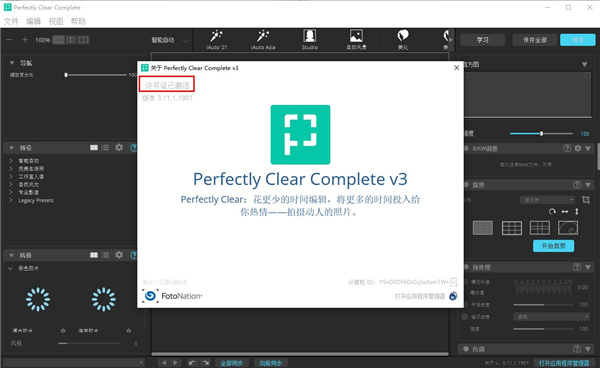Image resolution: width=600 pixels, height=368 pixels.
Task: Click the 保存全部 save all button
Action: tap(535, 40)
